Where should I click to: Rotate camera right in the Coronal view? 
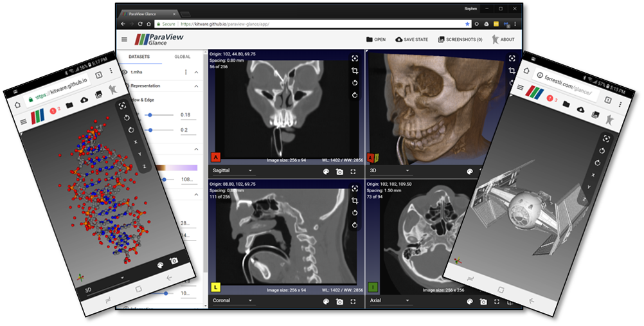tap(355, 225)
